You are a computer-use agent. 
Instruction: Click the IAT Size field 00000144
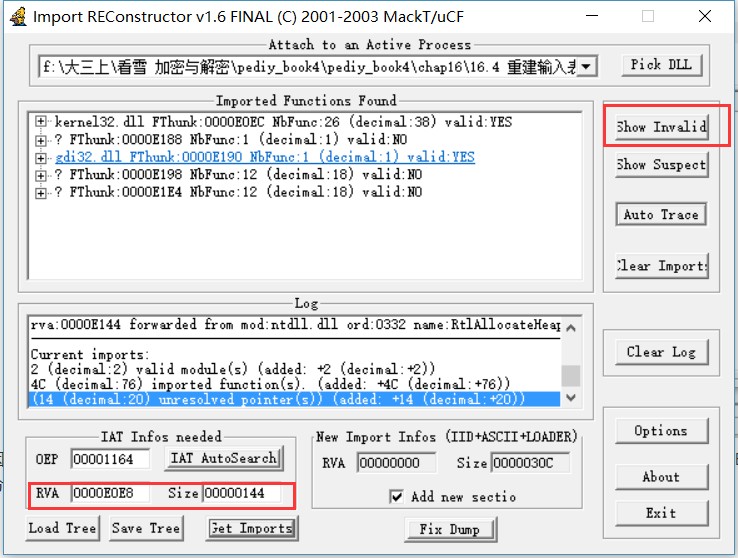(242, 493)
